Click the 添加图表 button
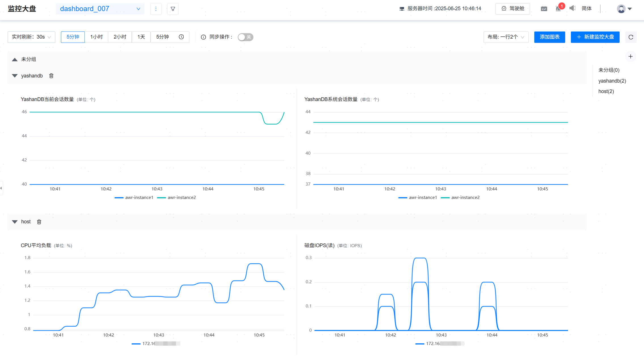This screenshot has width=644, height=357. [x=549, y=37]
